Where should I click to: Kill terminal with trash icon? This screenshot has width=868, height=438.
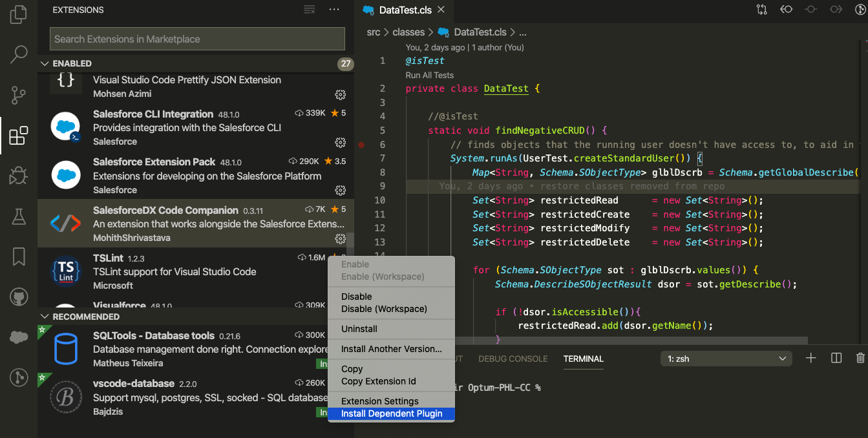[860, 358]
